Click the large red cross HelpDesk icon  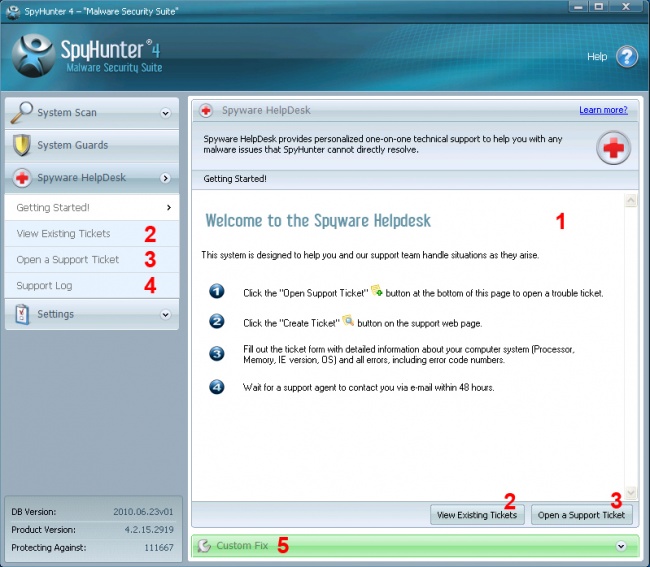613,148
